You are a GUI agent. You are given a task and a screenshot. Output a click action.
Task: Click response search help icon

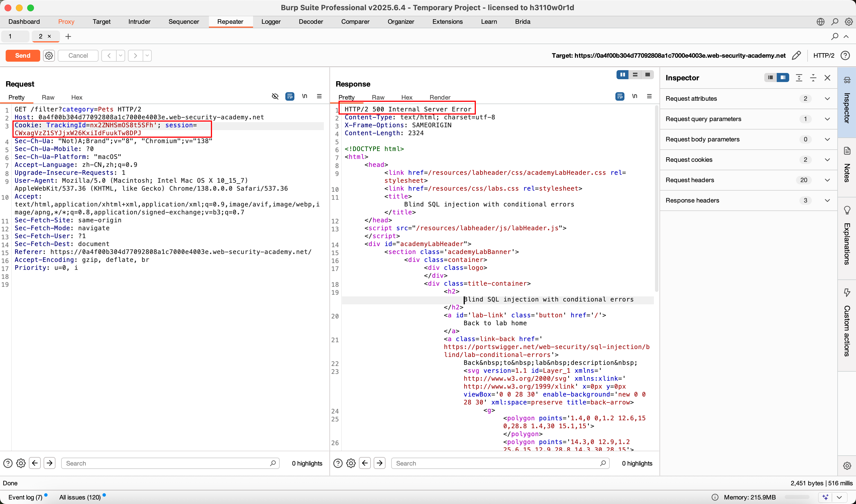(338, 463)
